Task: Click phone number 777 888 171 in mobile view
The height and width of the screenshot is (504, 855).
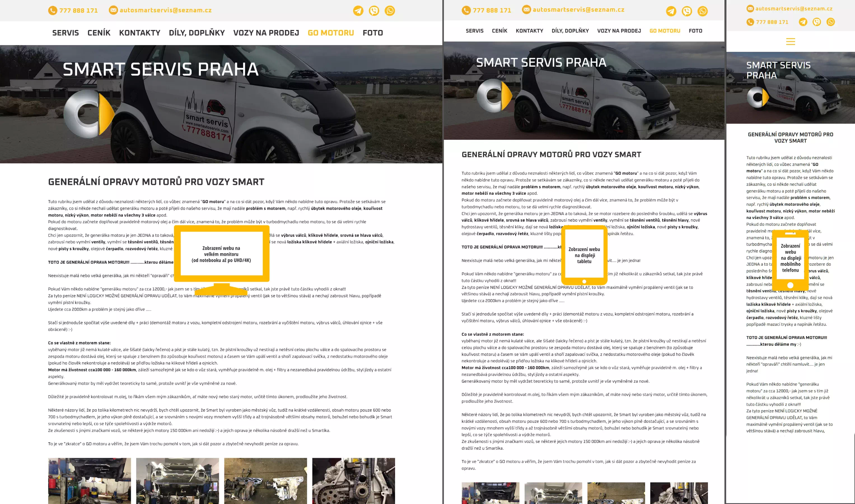Action: pos(772,22)
